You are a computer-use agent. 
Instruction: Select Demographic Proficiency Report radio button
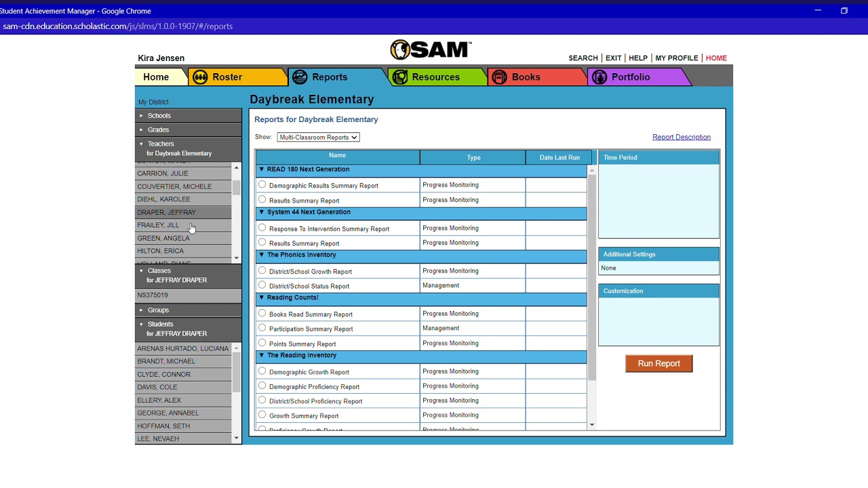point(262,386)
